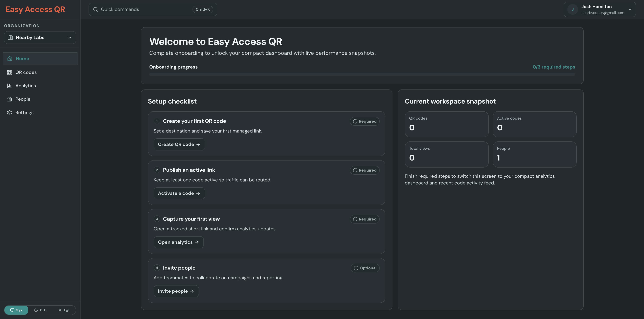The width and height of the screenshot is (644, 319).
Task: Click Josh Hamilton's avatar circle
Action: (x=573, y=9)
